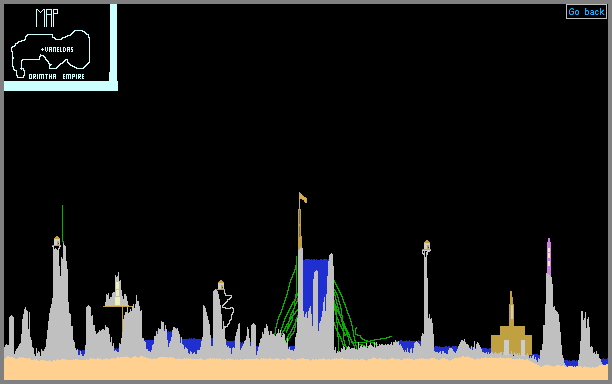Click the lantern hut atop thin pillar
612x384 pixels.
click(x=427, y=245)
